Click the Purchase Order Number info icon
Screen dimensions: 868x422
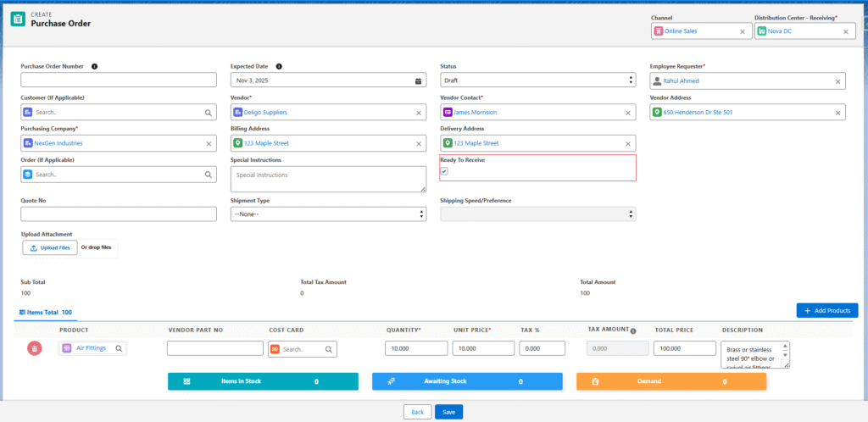point(94,66)
